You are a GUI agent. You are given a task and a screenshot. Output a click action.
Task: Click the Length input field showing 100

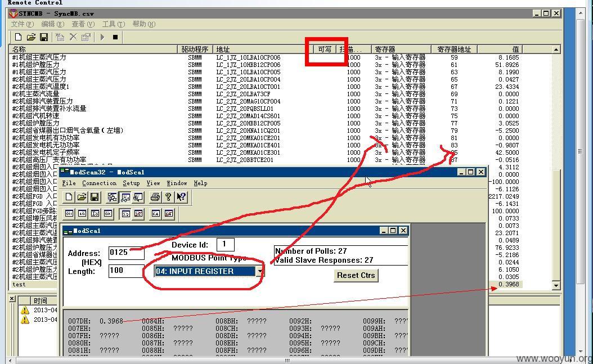[127, 271]
